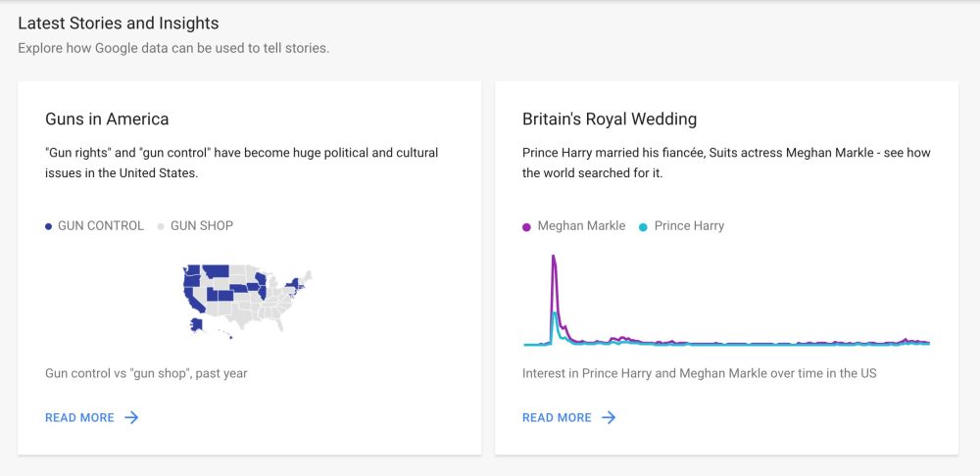
Task: Click the arrow icon in Guns in America card
Action: [x=131, y=417]
